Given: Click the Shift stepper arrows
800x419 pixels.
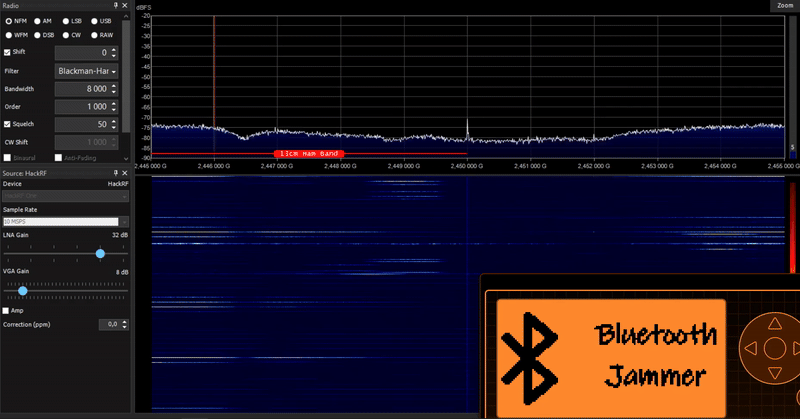Looking at the screenshot, I should click(114, 53).
